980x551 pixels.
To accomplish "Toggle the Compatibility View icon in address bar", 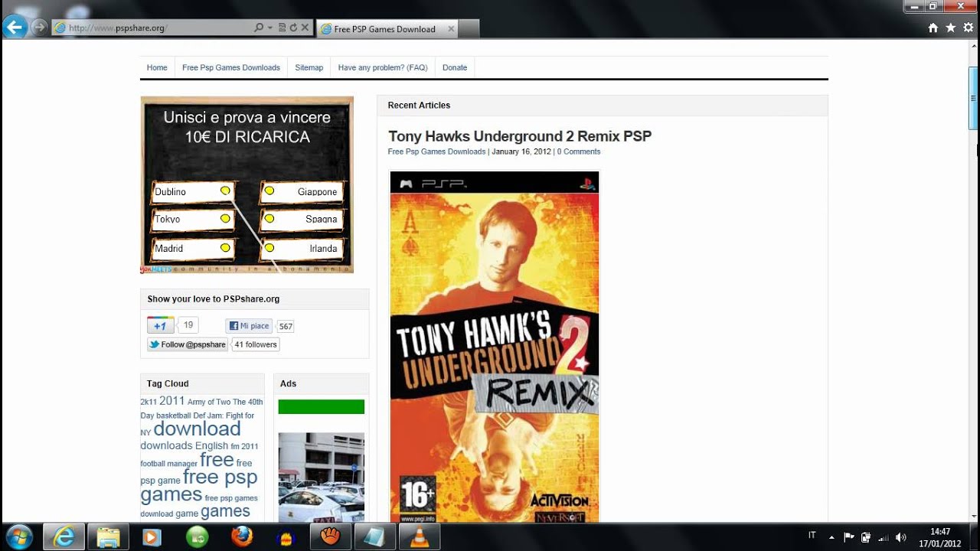I will tap(283, 28).
